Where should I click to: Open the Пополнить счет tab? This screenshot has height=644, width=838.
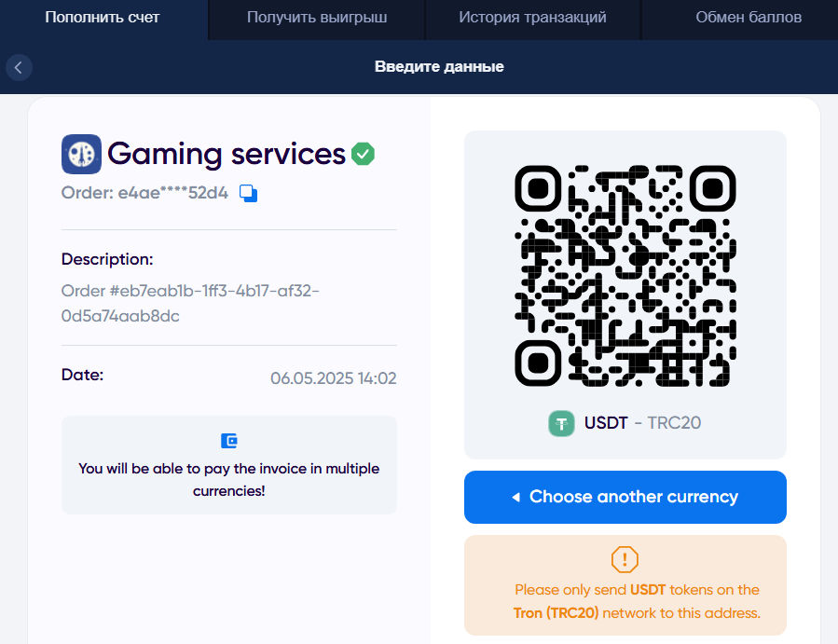103,18
